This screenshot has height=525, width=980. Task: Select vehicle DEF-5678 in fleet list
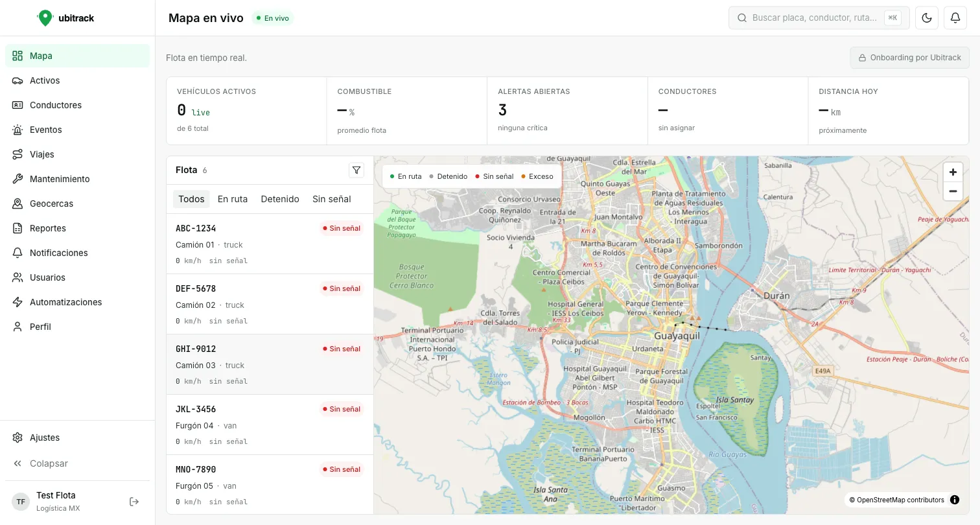[270, 304]
